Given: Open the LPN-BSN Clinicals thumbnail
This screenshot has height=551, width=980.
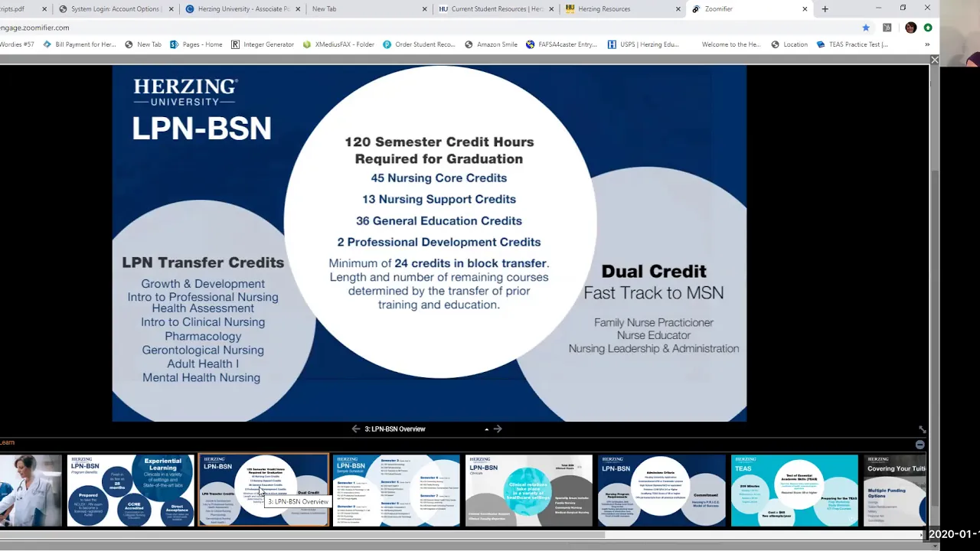Looking at the screenshot, I should (x=529, y=491).
